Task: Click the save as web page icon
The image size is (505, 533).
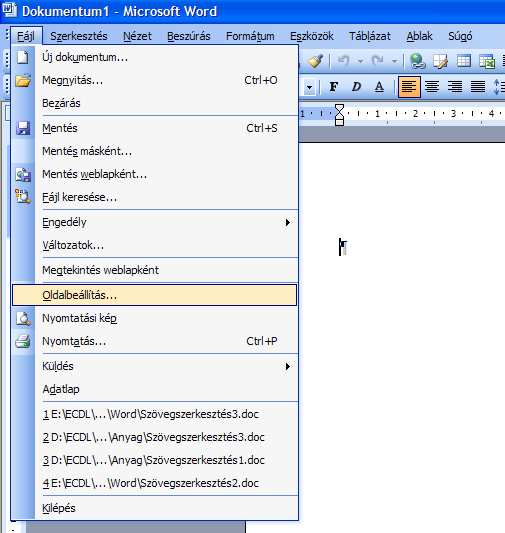Action: 23,174
